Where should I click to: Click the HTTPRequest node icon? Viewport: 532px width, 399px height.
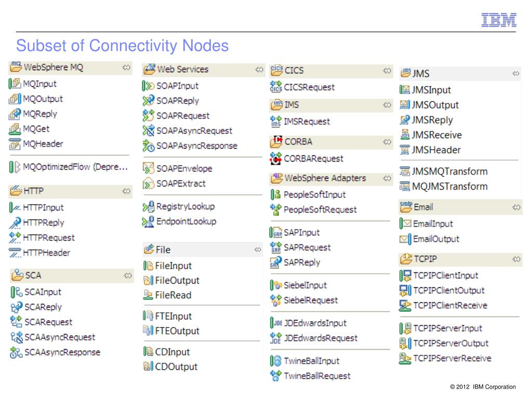pos(15,237)
